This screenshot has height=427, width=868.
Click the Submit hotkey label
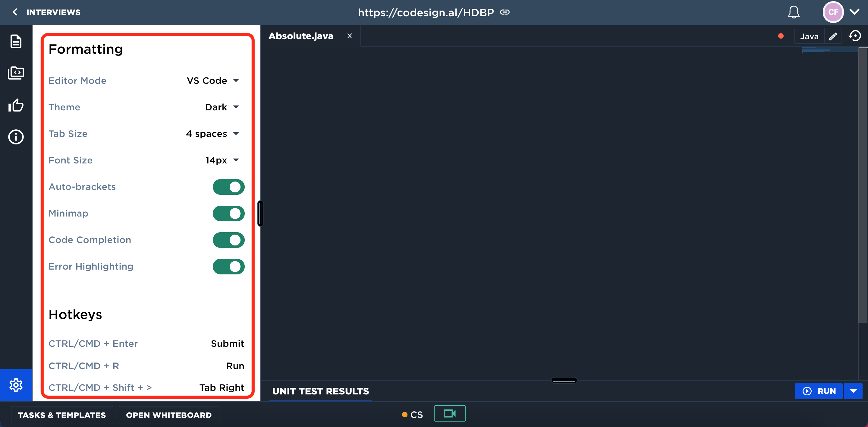[228, 344]
